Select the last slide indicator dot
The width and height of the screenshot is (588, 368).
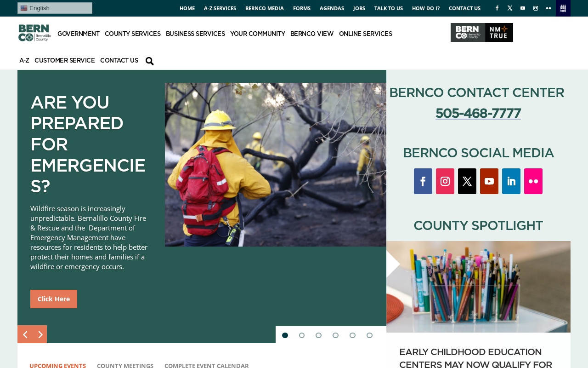[370, 335]
